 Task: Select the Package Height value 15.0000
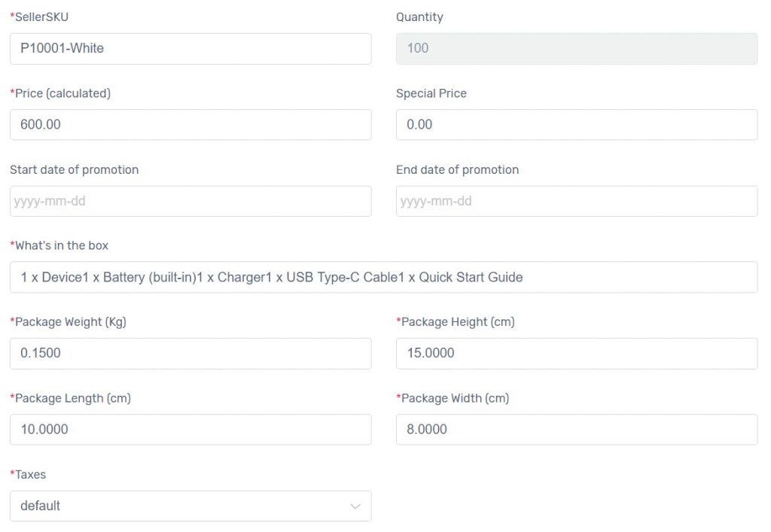577,353
